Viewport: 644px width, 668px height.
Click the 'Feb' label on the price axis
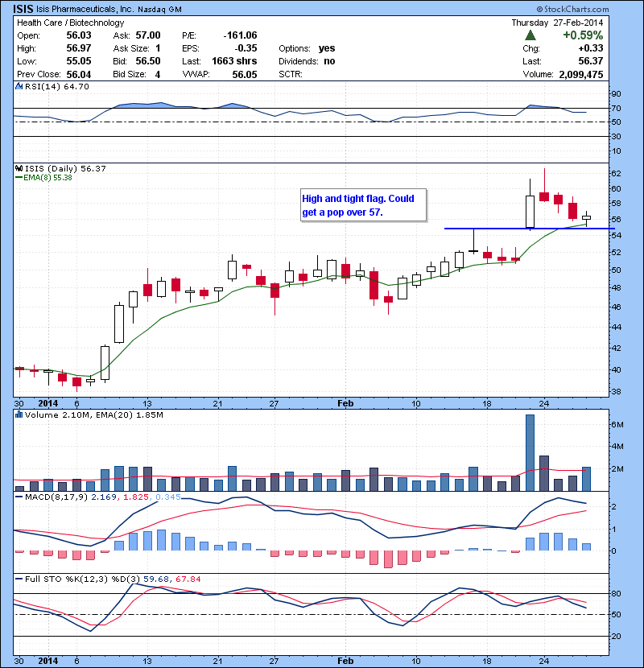point(345,403)
